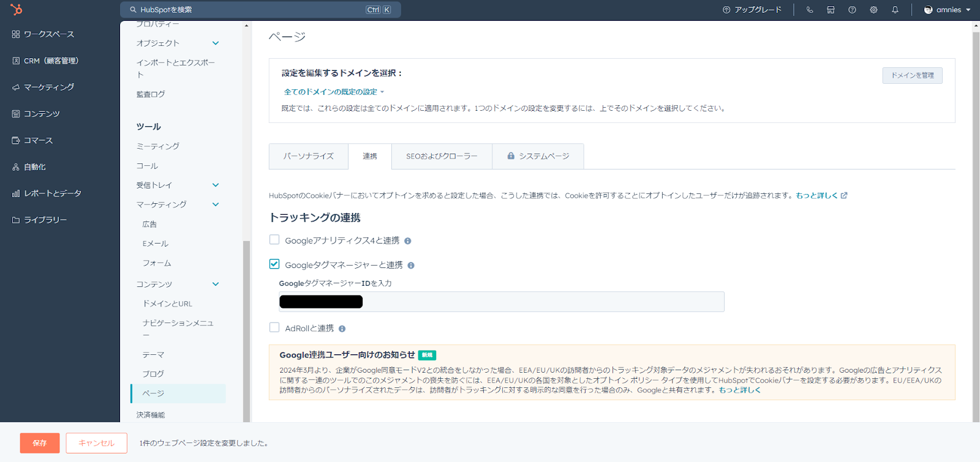The image size is (980, 462).
Task: Enable the Googleアナリティクス4と連携 checkbox
Action: tap(274, 240)
